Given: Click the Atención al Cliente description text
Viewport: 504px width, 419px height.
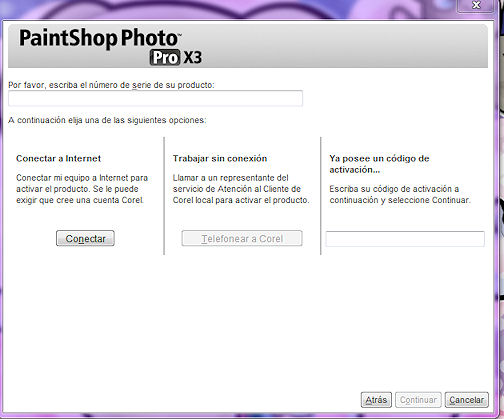Looking at the screenshot, I should click(x=241, y=189).
